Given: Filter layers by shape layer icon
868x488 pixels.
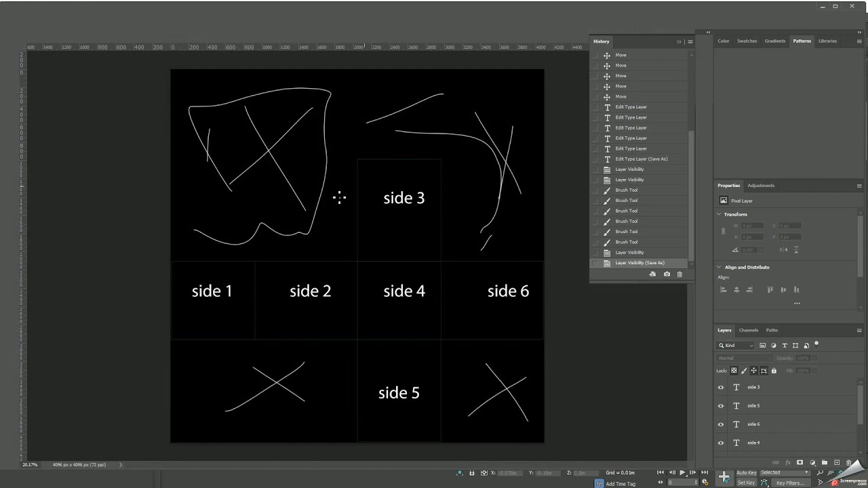Looking at the screenshot, I should 795,346.
